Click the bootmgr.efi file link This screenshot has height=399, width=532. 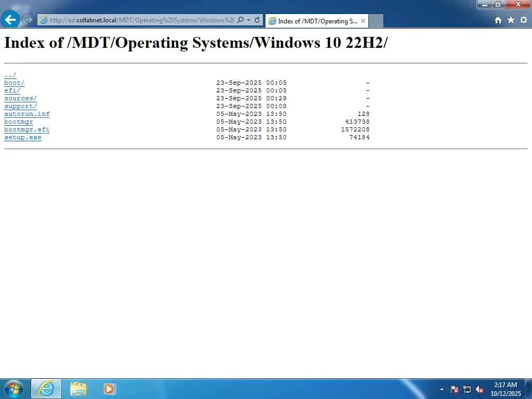coord(27,129)
